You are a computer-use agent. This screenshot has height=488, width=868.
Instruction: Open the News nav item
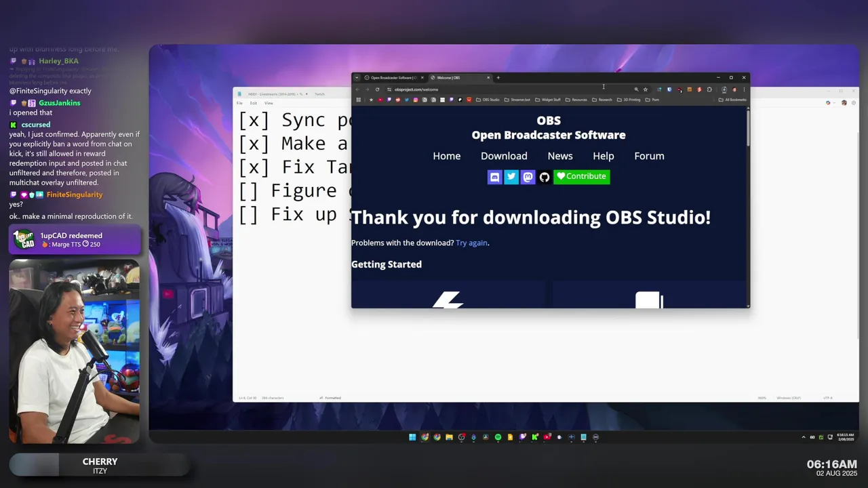click(560, 156)
